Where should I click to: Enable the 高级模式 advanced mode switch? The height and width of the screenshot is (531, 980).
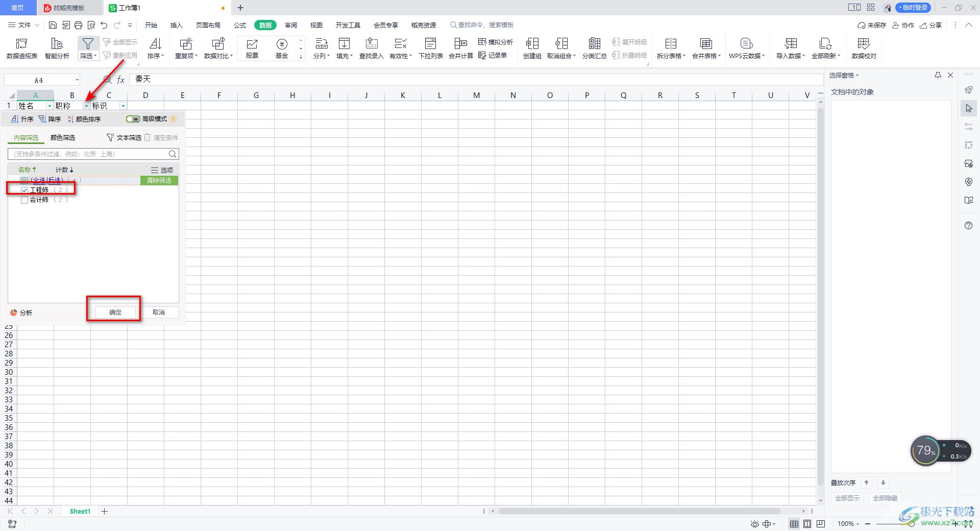click(x=133, y=119)
